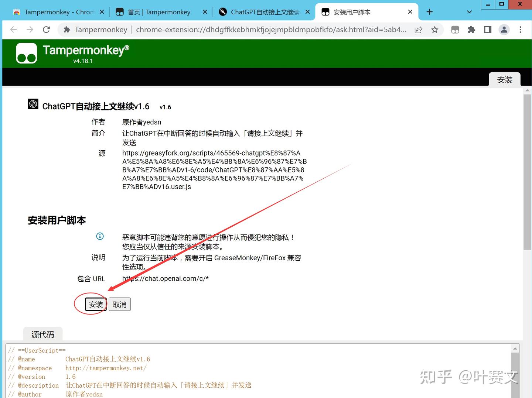Open the side panel icon
Viewport: 532px width, 398px height.
click(x=488, y=30)
